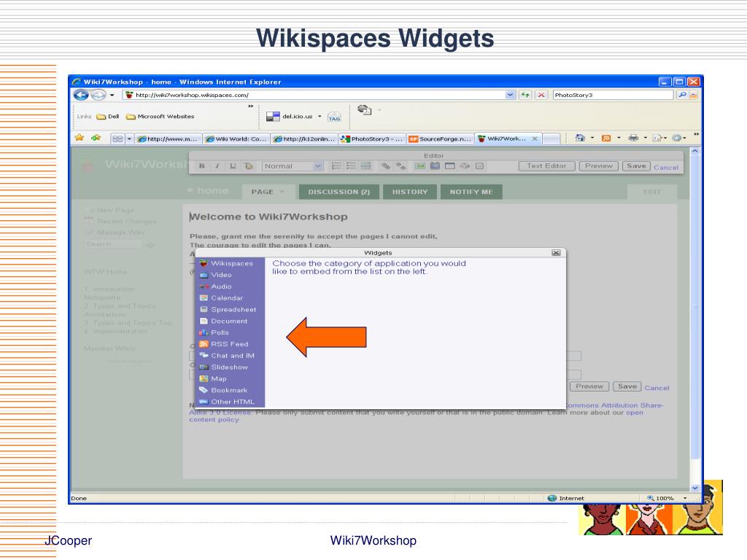Switch to the PhotoStory3 tab

tap(372, 139)
